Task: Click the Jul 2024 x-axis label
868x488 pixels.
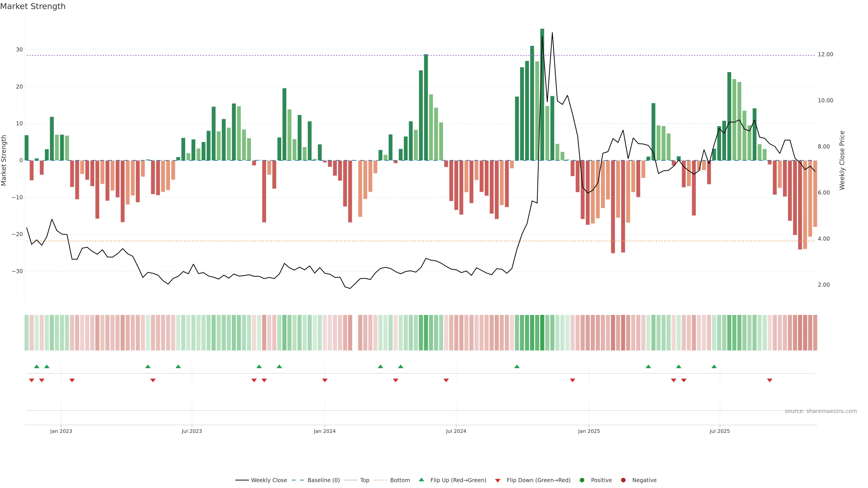Action: click(x=456, y=431)
